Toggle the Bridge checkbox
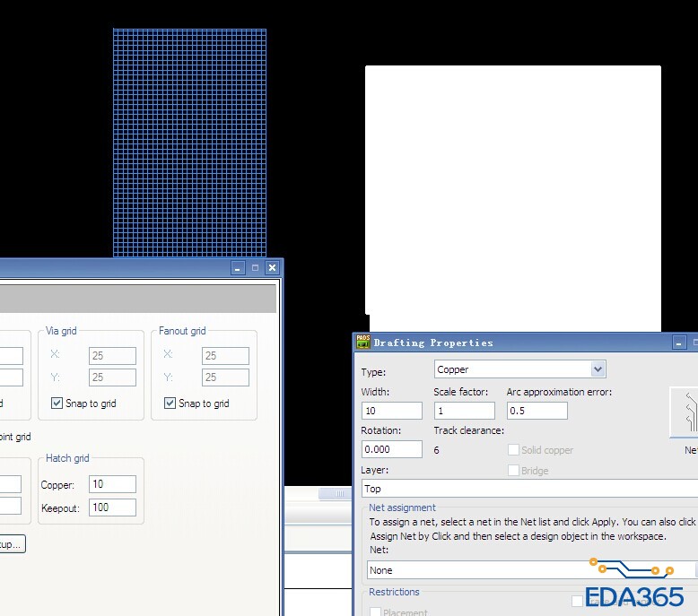This screenshot has height=616, width=698. (513, 470)
